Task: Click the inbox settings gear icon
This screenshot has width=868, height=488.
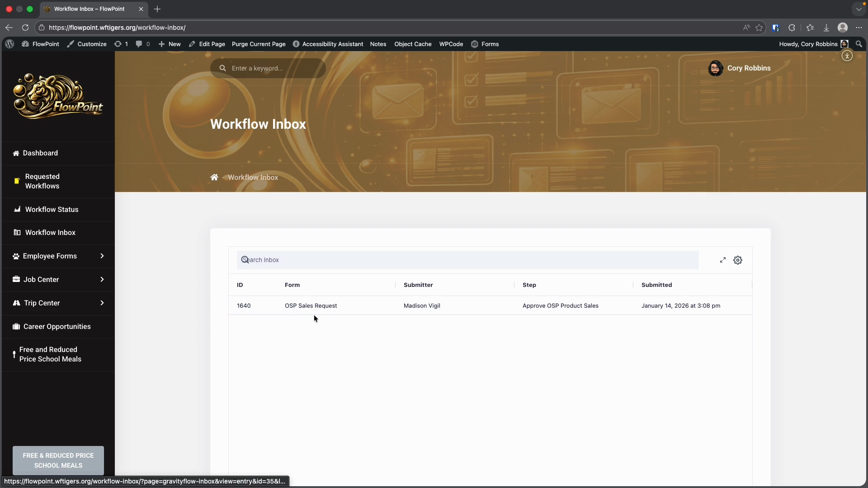Action: click(738, 260)
